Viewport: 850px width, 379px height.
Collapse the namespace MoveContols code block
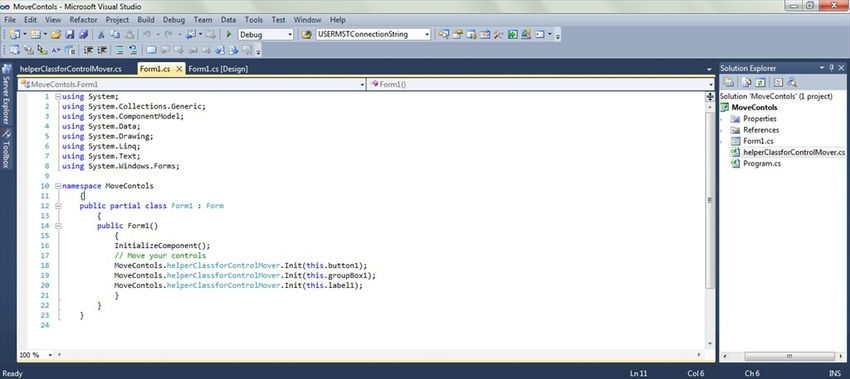(58, 186)
